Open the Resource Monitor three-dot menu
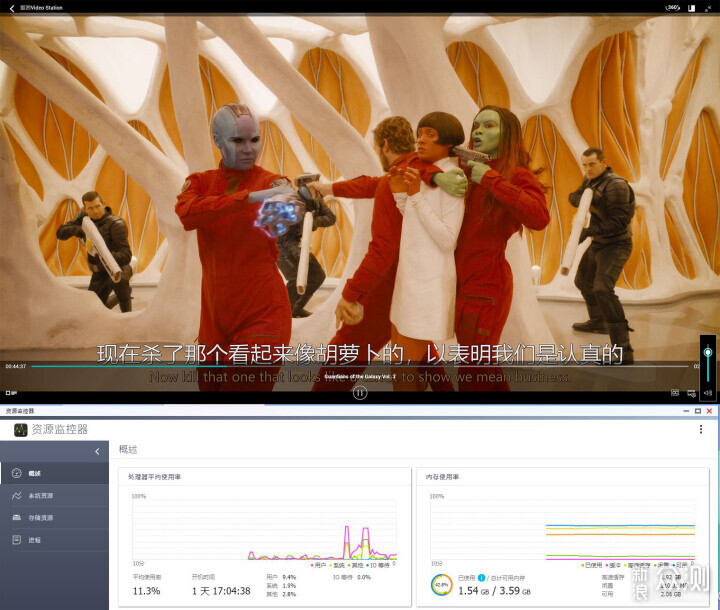Image resolution: width=720 pixels, height=610 pixels. pos(701,429)
